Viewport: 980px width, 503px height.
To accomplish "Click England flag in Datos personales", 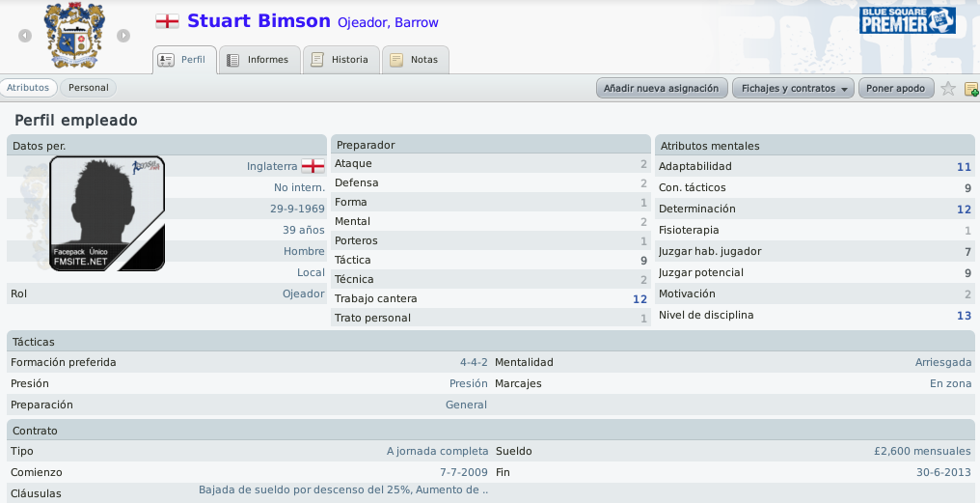I will coord(313,166).
